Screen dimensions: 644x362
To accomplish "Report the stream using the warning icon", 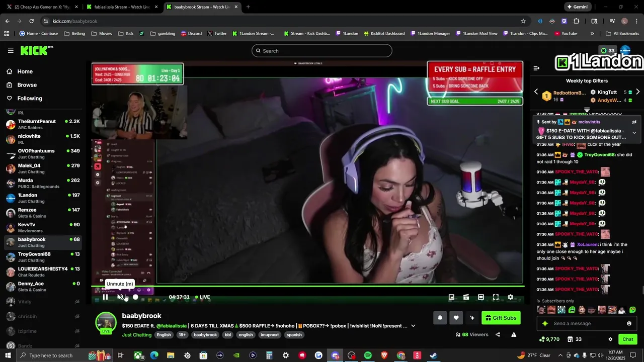I will point(514,335).
